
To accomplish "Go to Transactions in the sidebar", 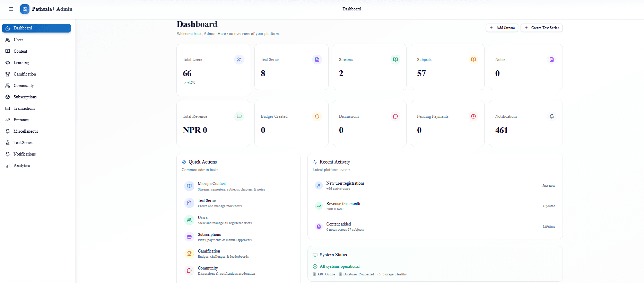I will click(x=36, y=108).
